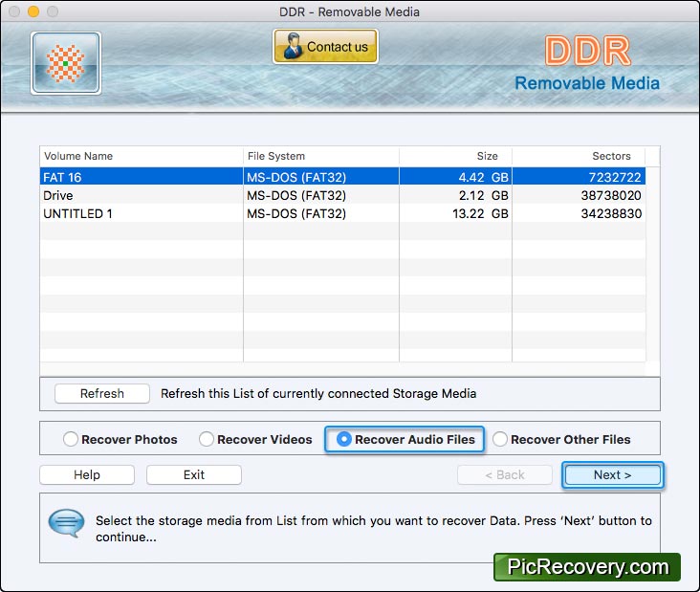The height and width of the screenshot is (592, 700).
Task: Sort by the File System column header
Action: point(321,156)
